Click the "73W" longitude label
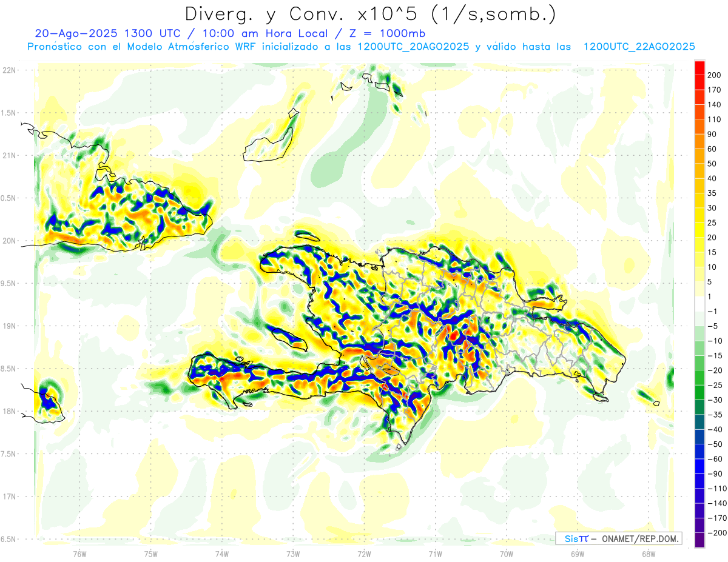This screenshot has height=562, width=728. pos(293,554)
